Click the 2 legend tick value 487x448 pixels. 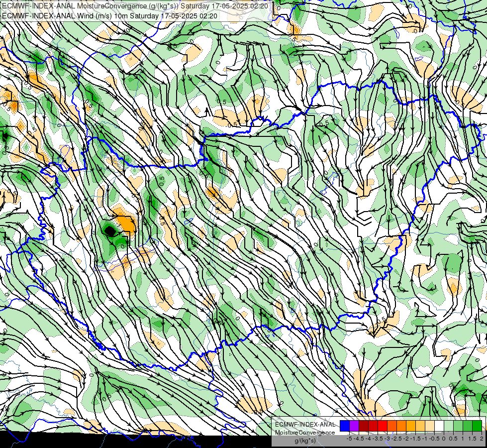(x=482, y=439)
